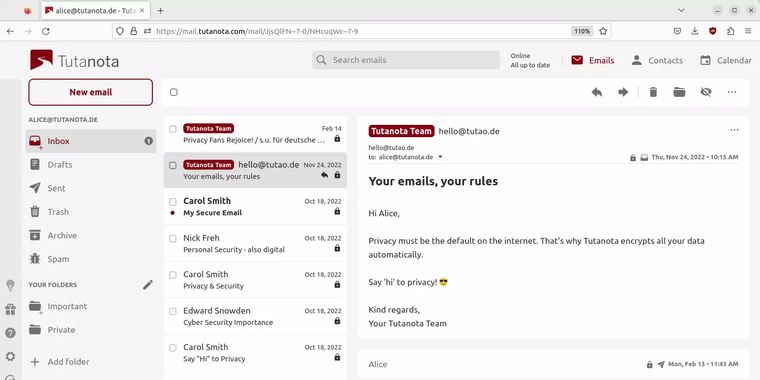Open a new browser tab with plus
This screenshot has height=380, width=760.
160,10
